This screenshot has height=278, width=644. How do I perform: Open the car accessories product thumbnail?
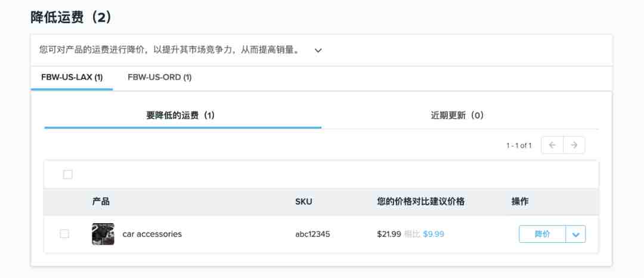[x=103, y=234]
